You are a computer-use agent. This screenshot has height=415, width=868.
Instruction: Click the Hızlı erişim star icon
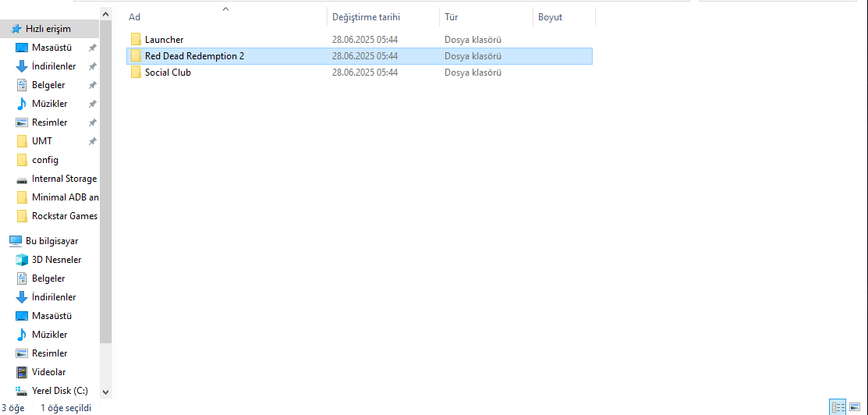[16, 29]
